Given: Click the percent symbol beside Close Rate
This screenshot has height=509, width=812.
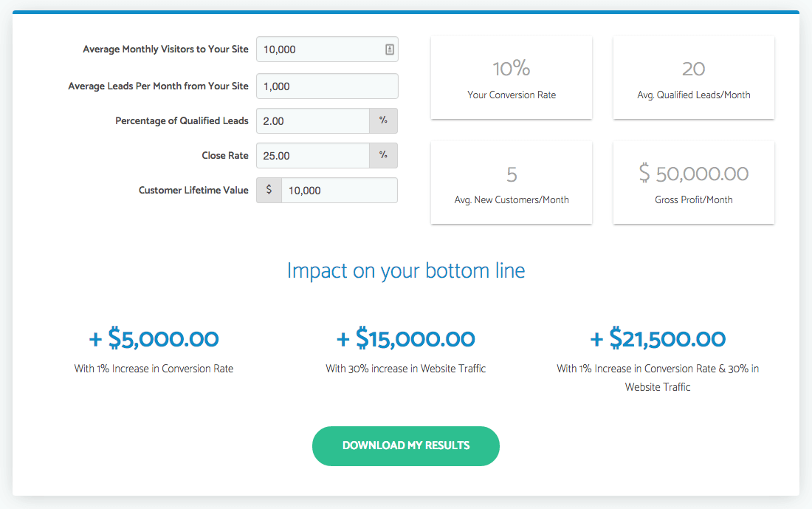Looking at the screenshot, I should click(x=383, y=155).
